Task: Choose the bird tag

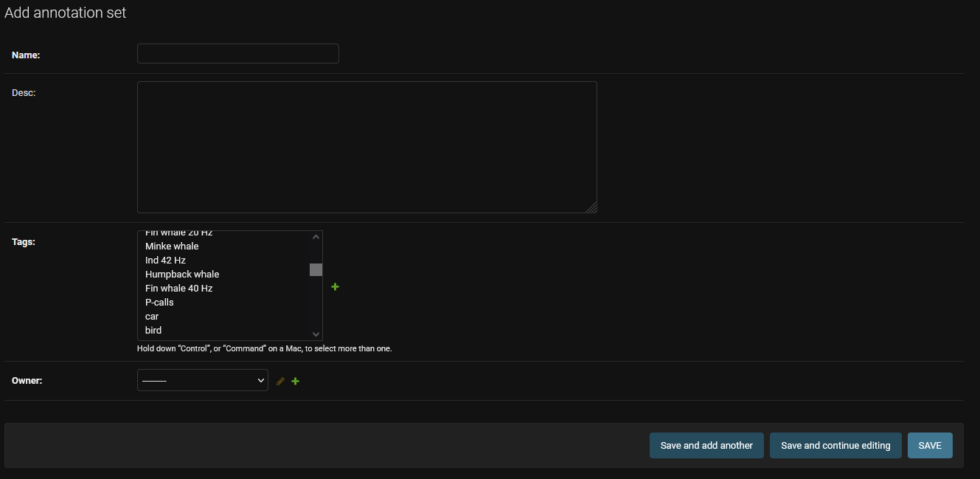Action: tap(153, 330)
